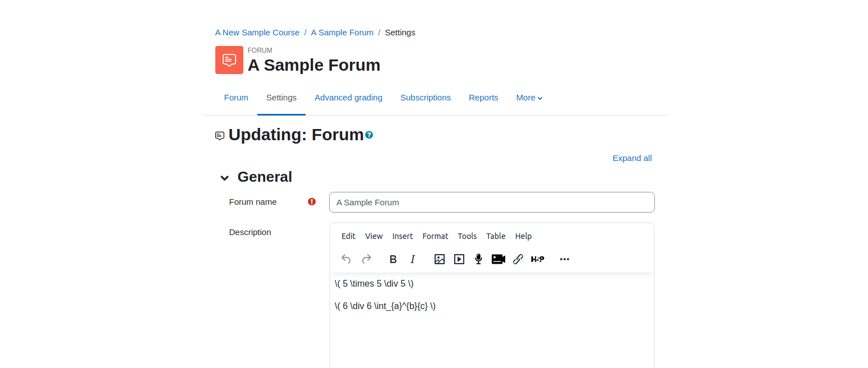This screenshot has height=368, width=868.
Task: Switch to the Forum tab
Action: click(x=236, y=98)
